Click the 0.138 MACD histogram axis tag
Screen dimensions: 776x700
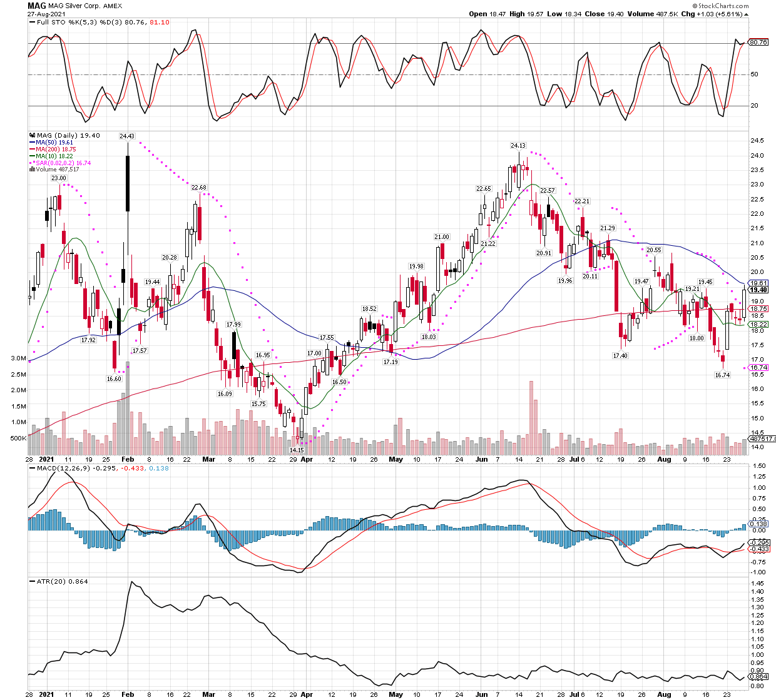(758, 524)
